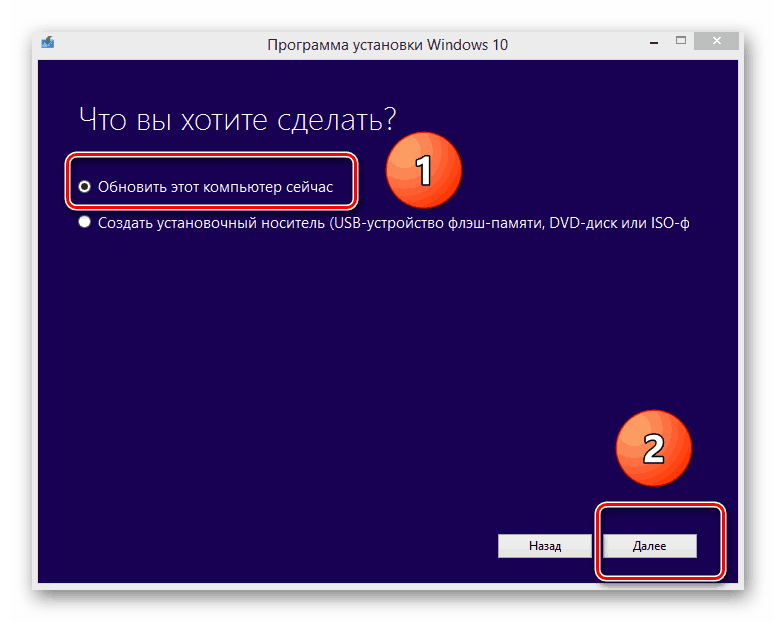Close the Windows 10 setup window
Image resolution: width=776 pixels, height=622 pixels.
click(716, 41)
